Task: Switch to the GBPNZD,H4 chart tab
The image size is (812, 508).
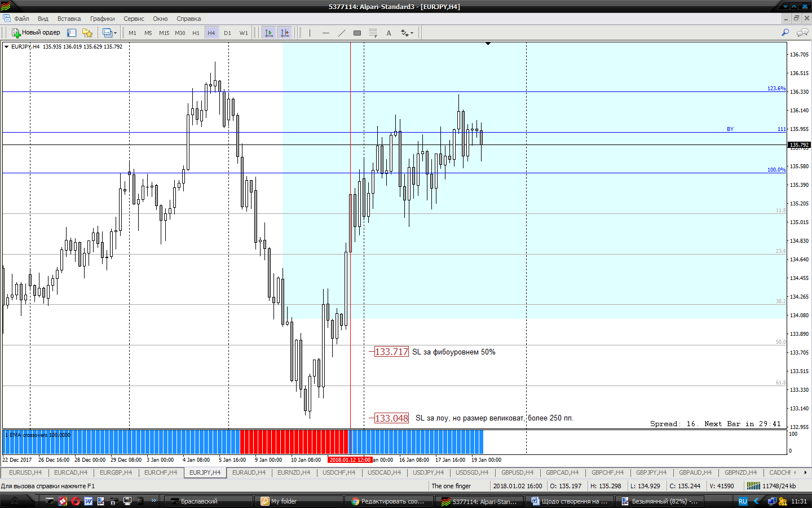Action: click(x=740, y=472)
